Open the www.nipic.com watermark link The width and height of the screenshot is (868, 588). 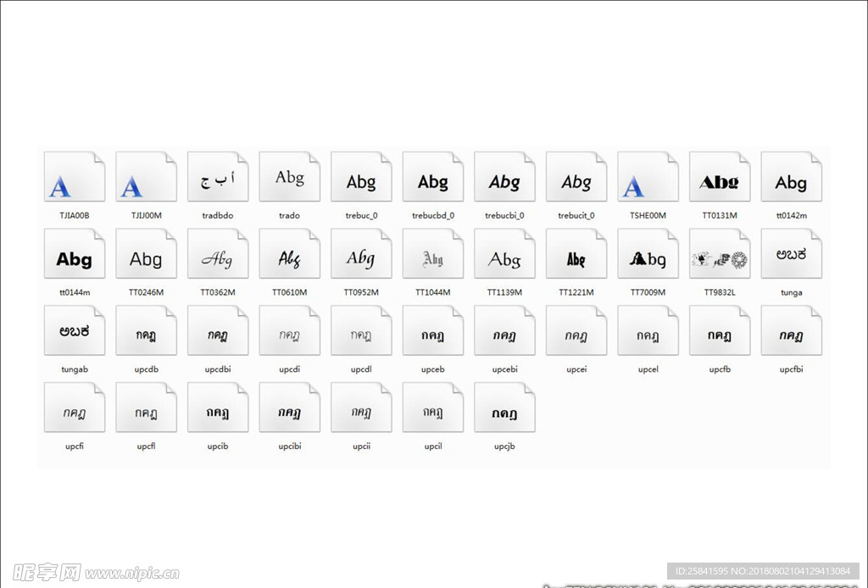tap(133, 574)
